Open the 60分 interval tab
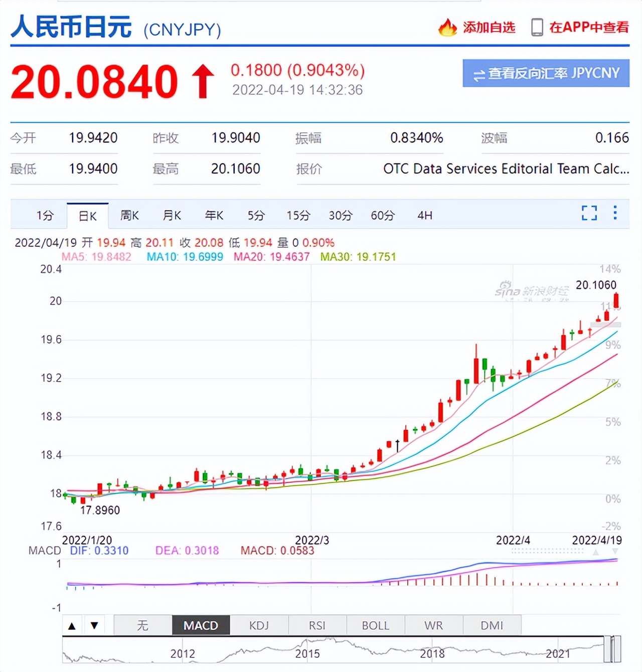Viewport: 642px width, 672px height. pyautogui.click(x=383, y=215)
